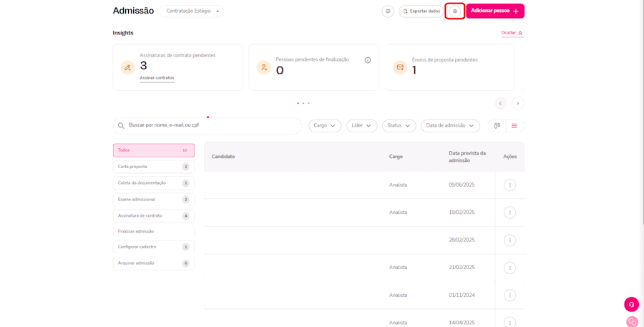Viewport: 644px width, 327px height.
Task: Select the Finalizar admissão stage
Action: [154, 231]
